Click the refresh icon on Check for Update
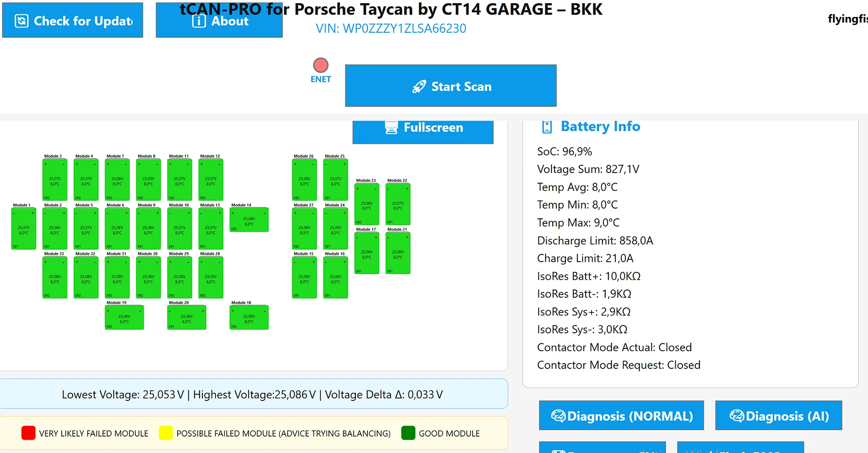 [x=21, y=21]
